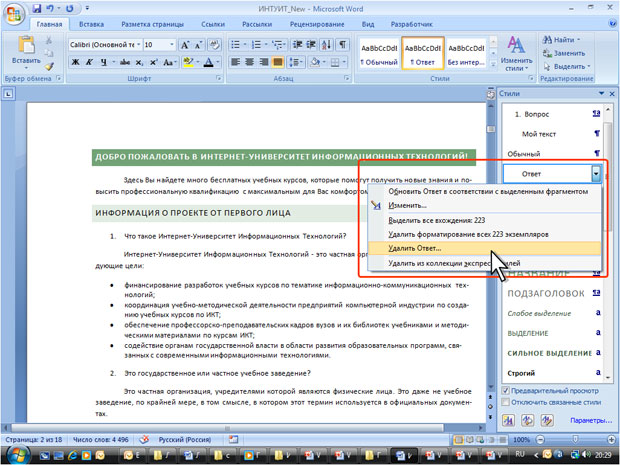Select Мой текст style in Styles pane

pos(553,134)
